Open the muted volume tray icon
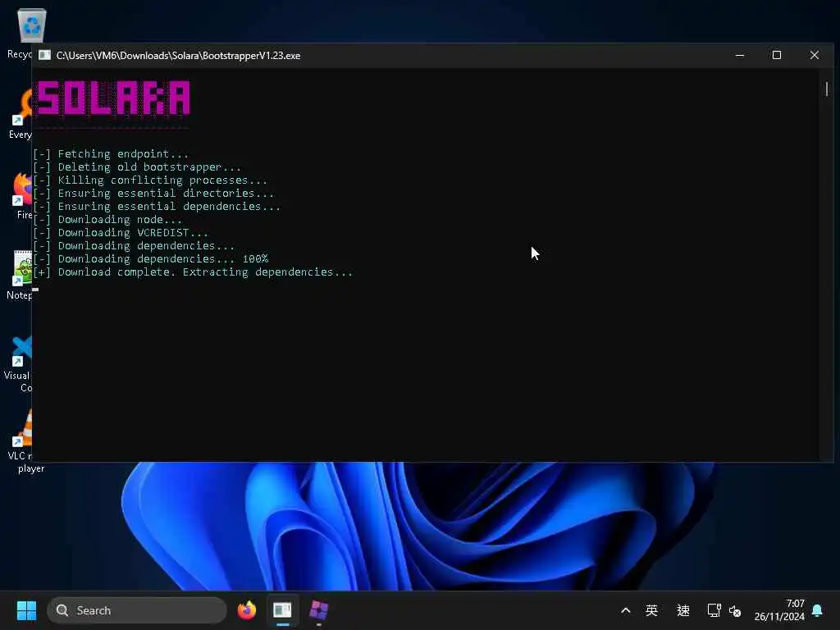 click(735, 610)
